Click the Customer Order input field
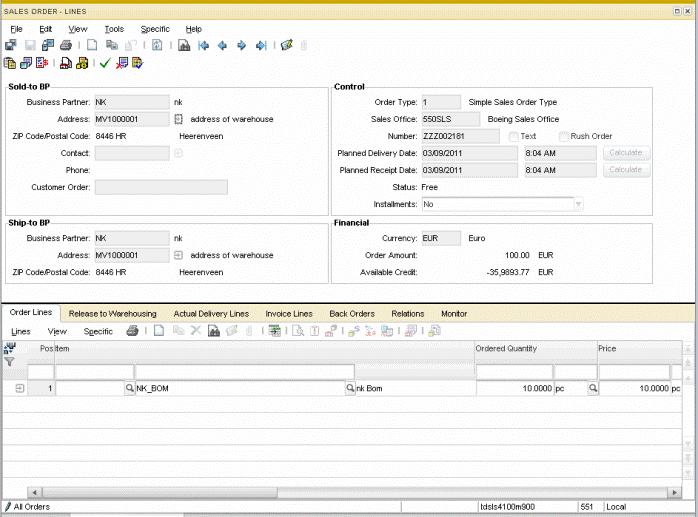 click(161, 187)
